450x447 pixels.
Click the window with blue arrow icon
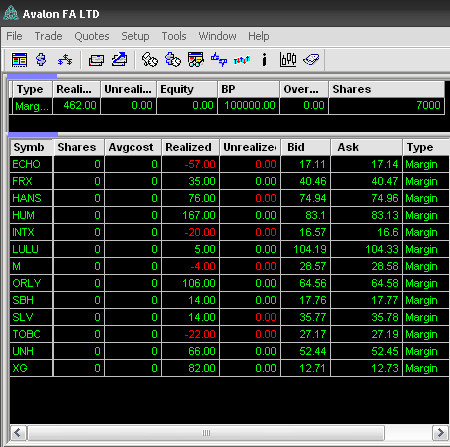[120, 59]
